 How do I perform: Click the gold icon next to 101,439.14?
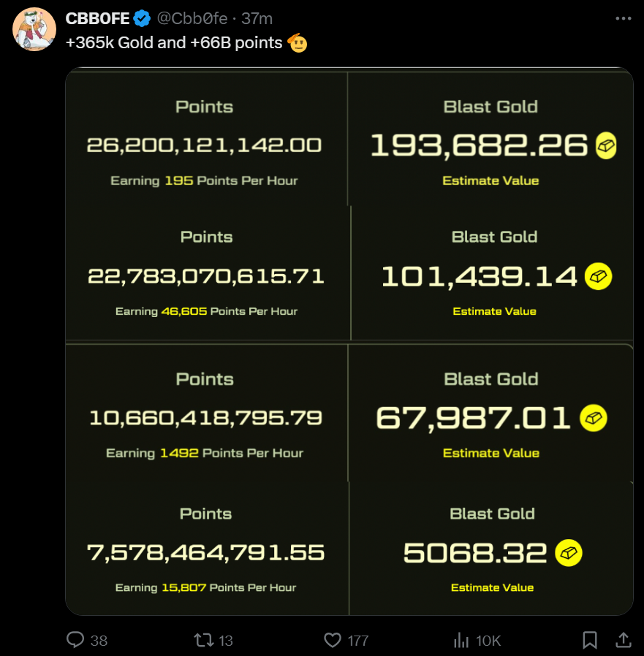pos(598,276)
